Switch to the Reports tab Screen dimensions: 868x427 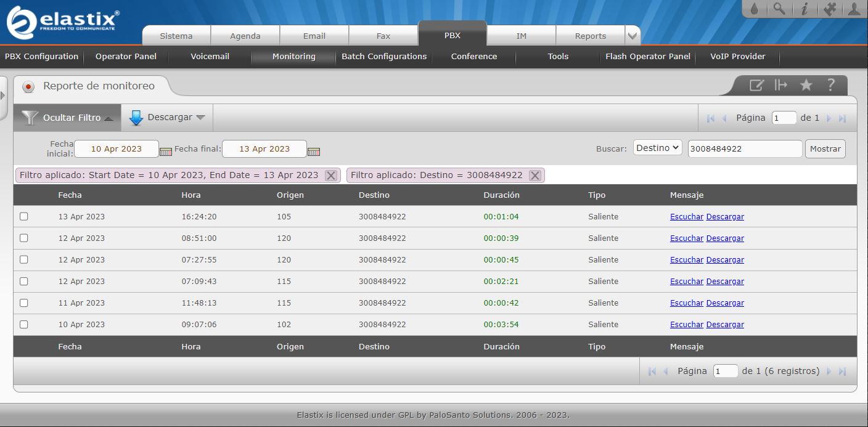point(590,36)
